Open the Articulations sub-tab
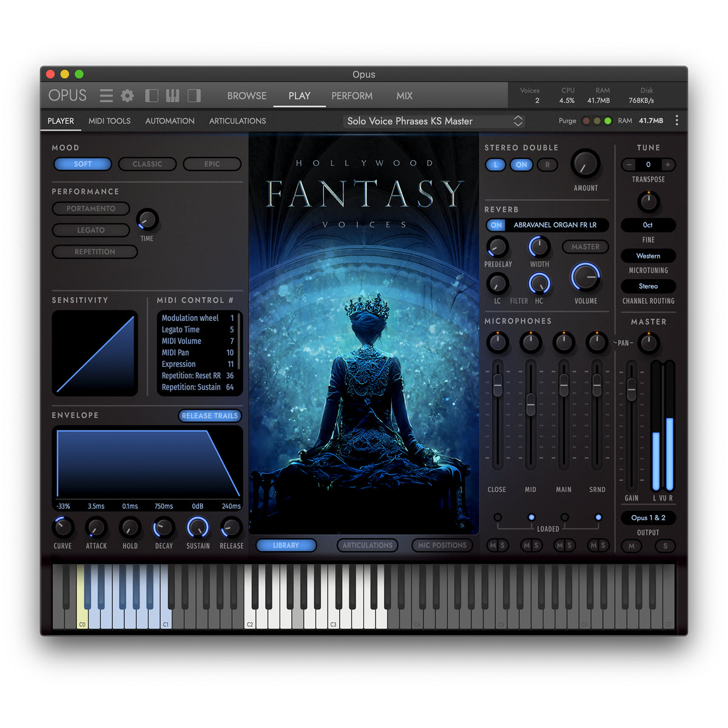Image resolution: width=728 pixels, height=728 pixels. click(x=237, y=121)
